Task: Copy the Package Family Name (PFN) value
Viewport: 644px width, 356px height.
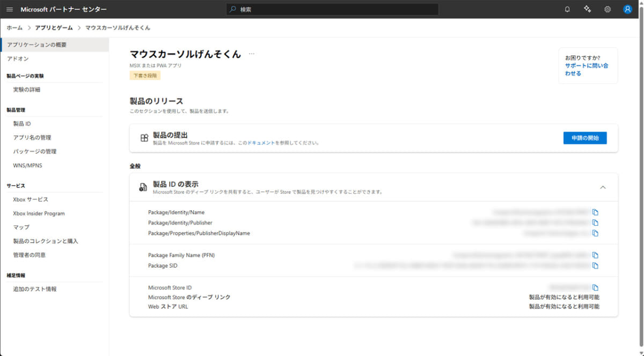Action: [x=595, y=255]
